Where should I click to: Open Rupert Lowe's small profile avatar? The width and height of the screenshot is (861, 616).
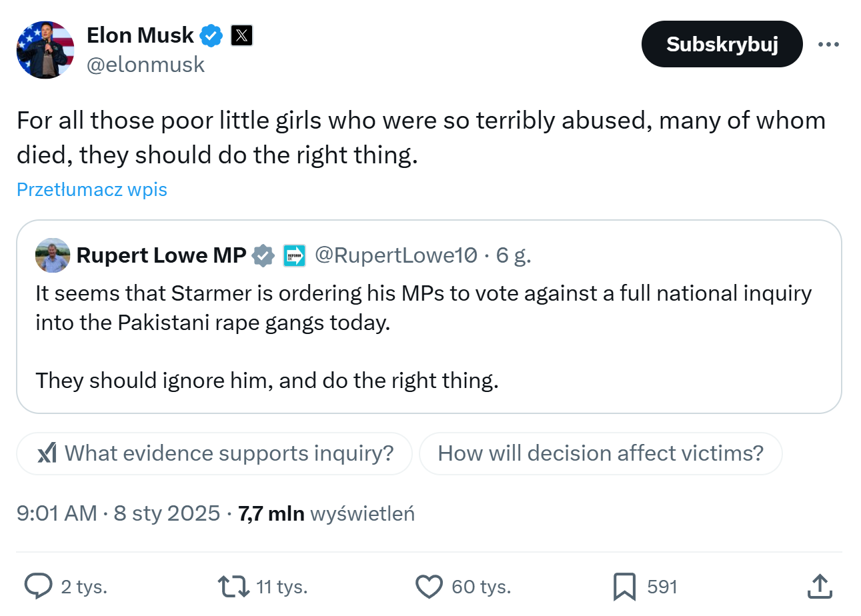53,255
